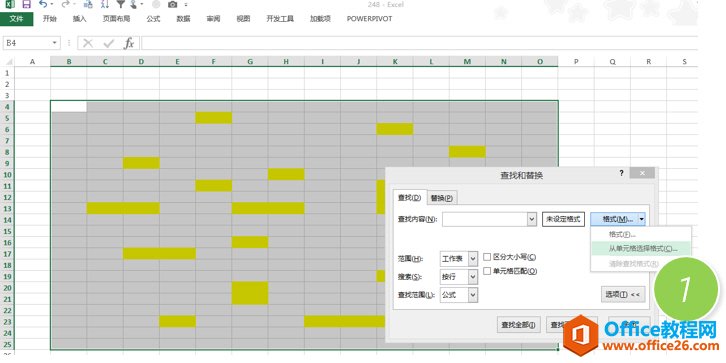
Task: Click yellow cell D9
Action: point(141,163)
